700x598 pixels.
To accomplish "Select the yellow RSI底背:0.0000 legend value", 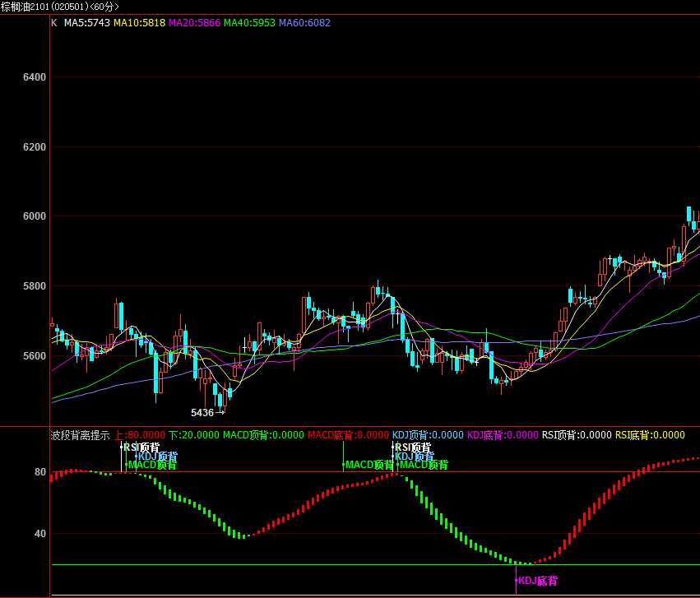I will tap(650, 435).
